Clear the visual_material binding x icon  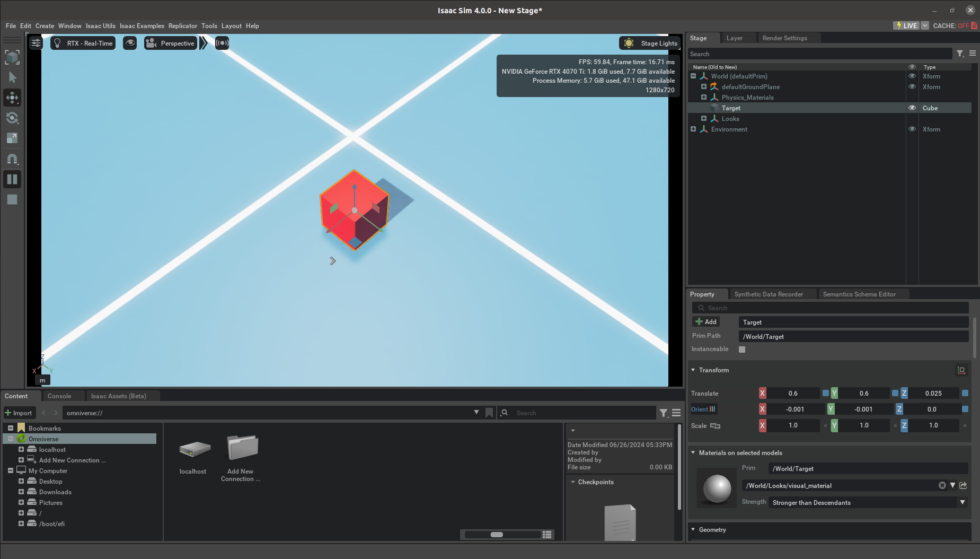pos(942,485)
